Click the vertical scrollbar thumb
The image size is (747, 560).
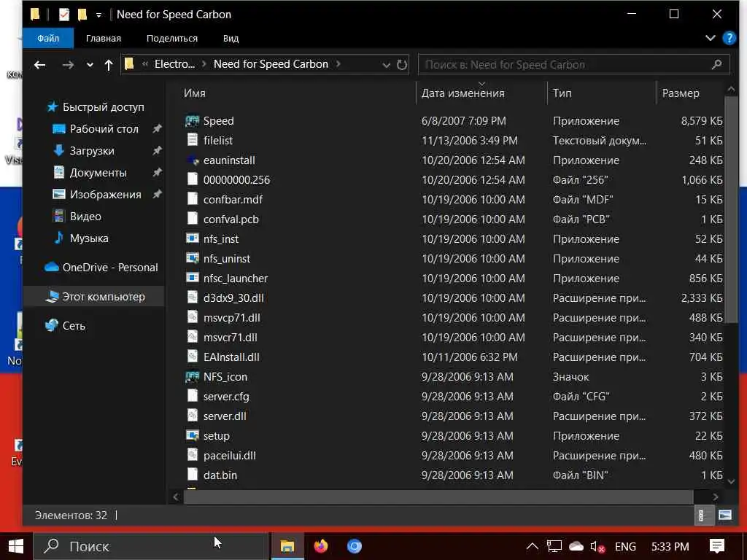click(731, 209)
